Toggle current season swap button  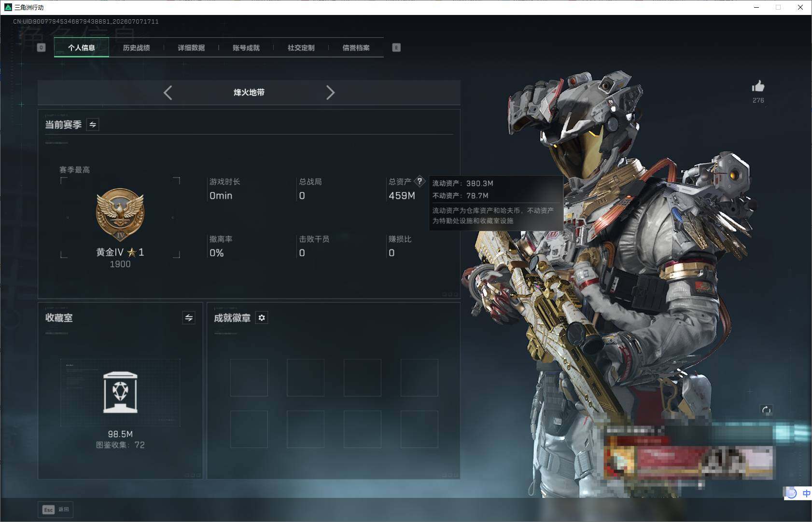(93, 124)
